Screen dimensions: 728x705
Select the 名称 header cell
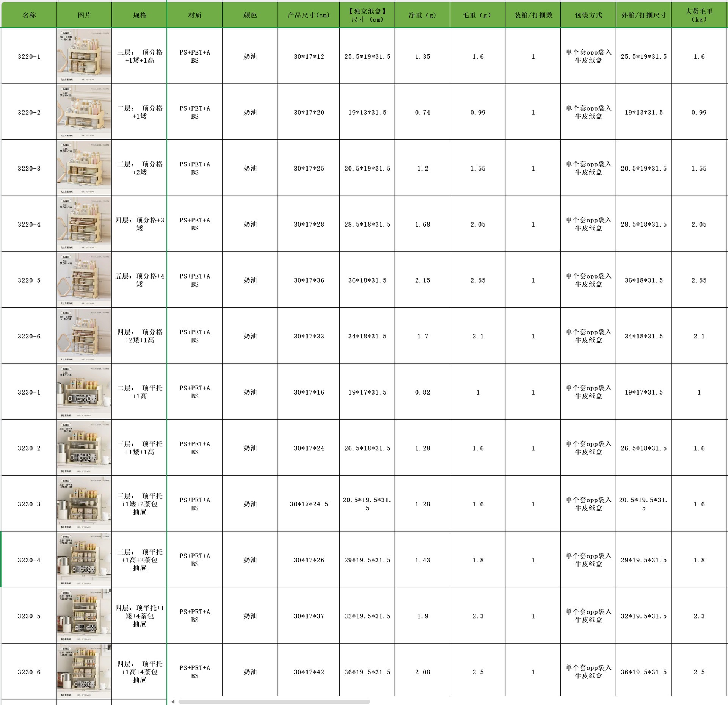point(29,15)
